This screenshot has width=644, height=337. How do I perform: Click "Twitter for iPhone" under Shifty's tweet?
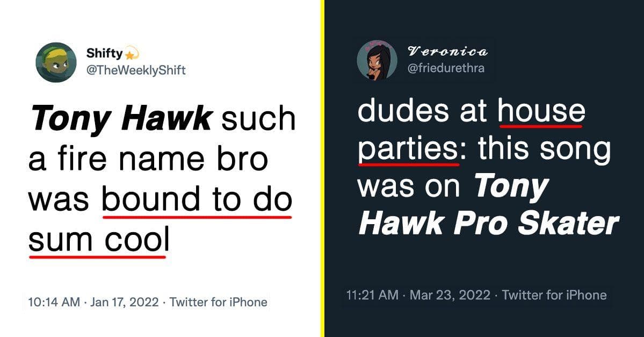coord(218,302)
